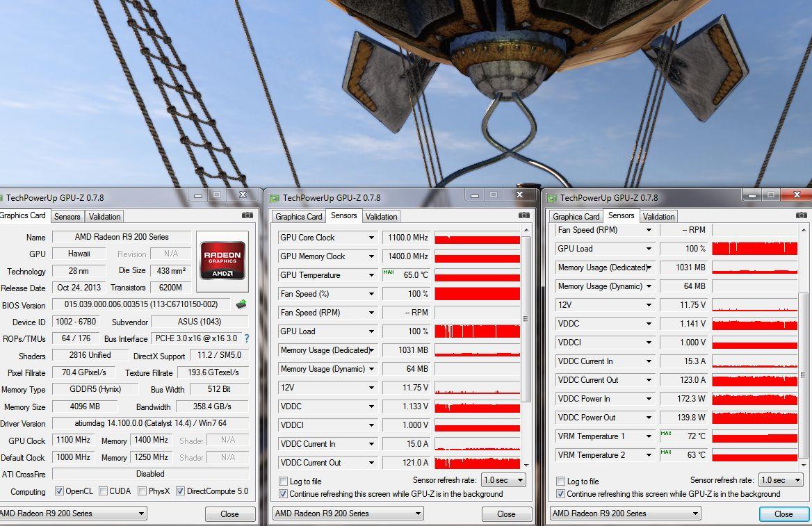Open GPU selector dropdown in middle window
Image resolution: width=812 pixels, height=526 pixels.
pyautogui.click(x=348, y=513)
